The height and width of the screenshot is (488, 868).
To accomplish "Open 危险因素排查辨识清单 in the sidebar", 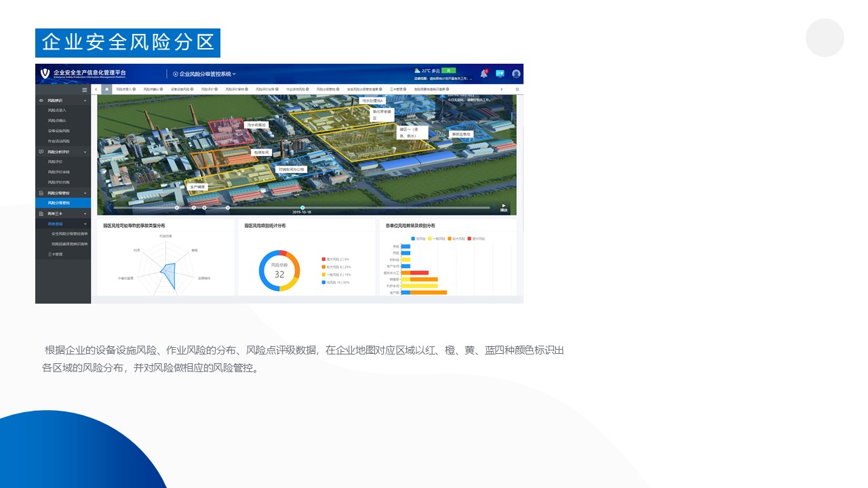I will 69,244.
